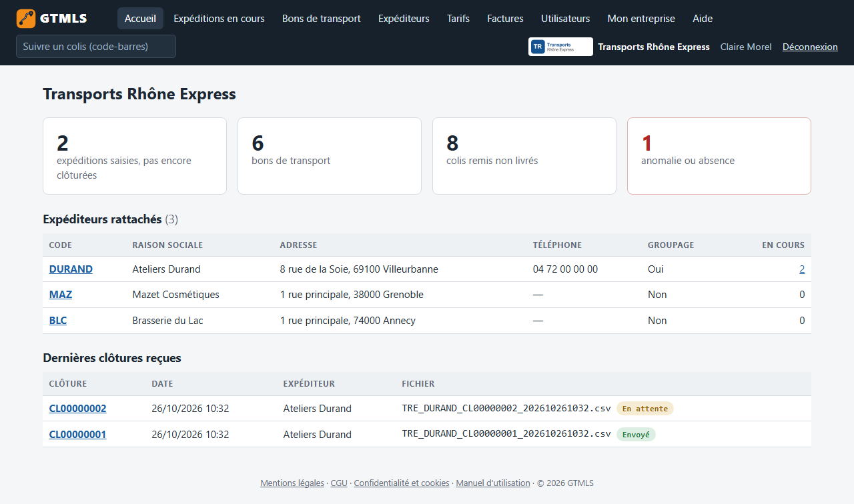Open the Aide menu item
This screenshot has height=504, width=854.
pos(703,19)
